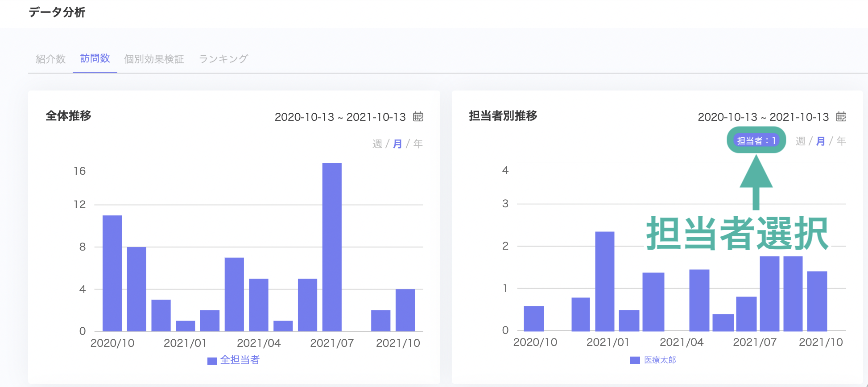Click tallest bar in 全体推移 chart
This screenshot has height=387, width=868.
[332, 247]
